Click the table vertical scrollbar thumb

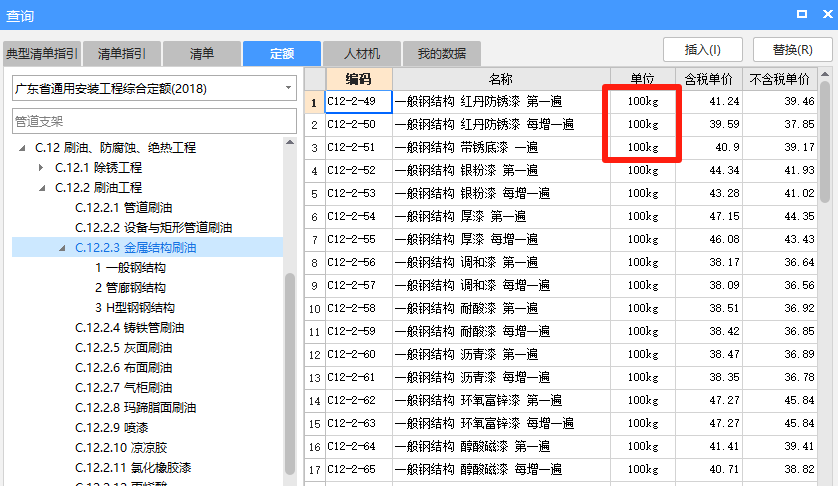pyautogui.click(x=825, y=142)
